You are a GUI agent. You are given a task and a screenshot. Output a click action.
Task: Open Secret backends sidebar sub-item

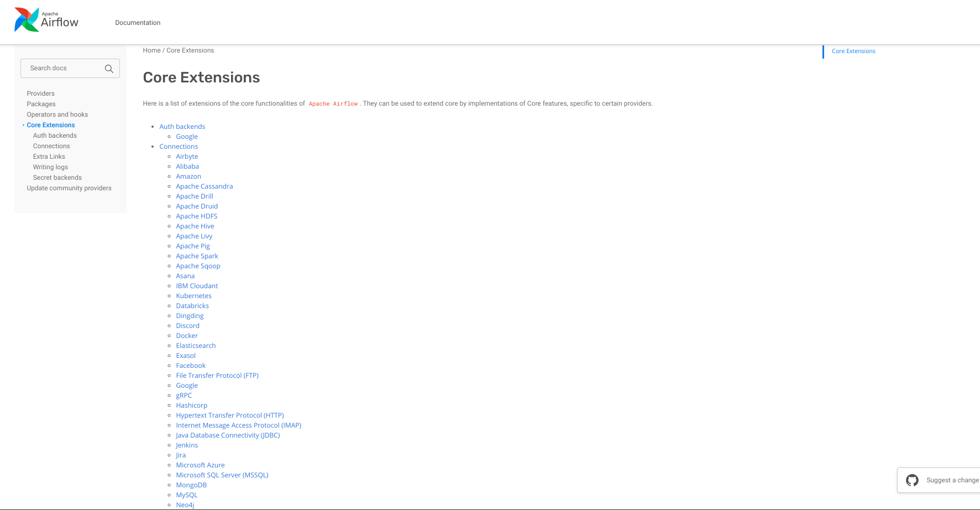tap(57, 178)
